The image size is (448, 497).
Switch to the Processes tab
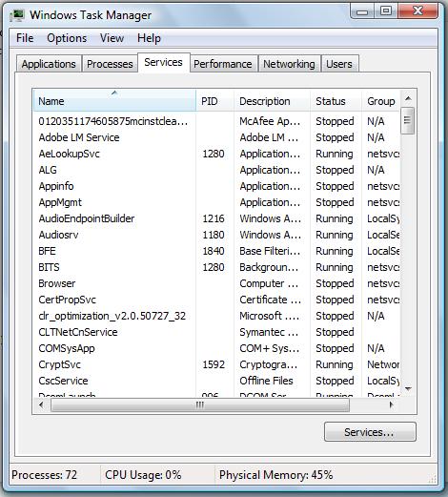pos(110,64)
